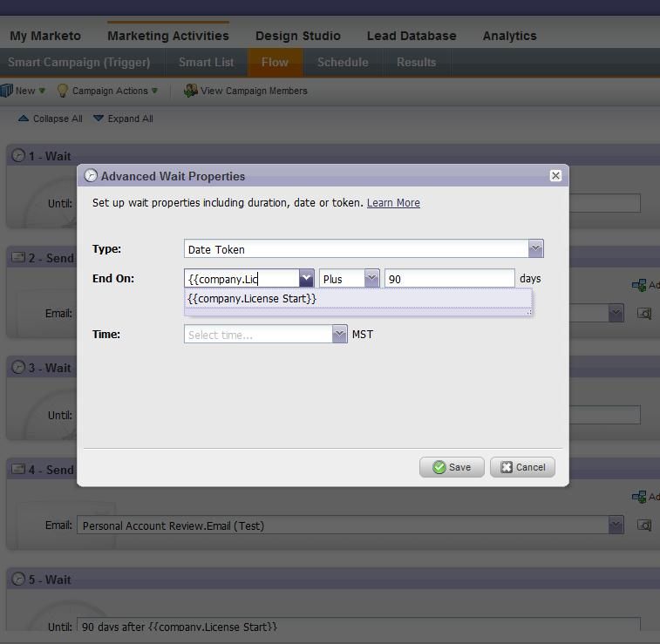This screenshot has width=660, height=644.
Task: Open Campaign Actions lightbulb menu
Action: click(x=62, y=91)
